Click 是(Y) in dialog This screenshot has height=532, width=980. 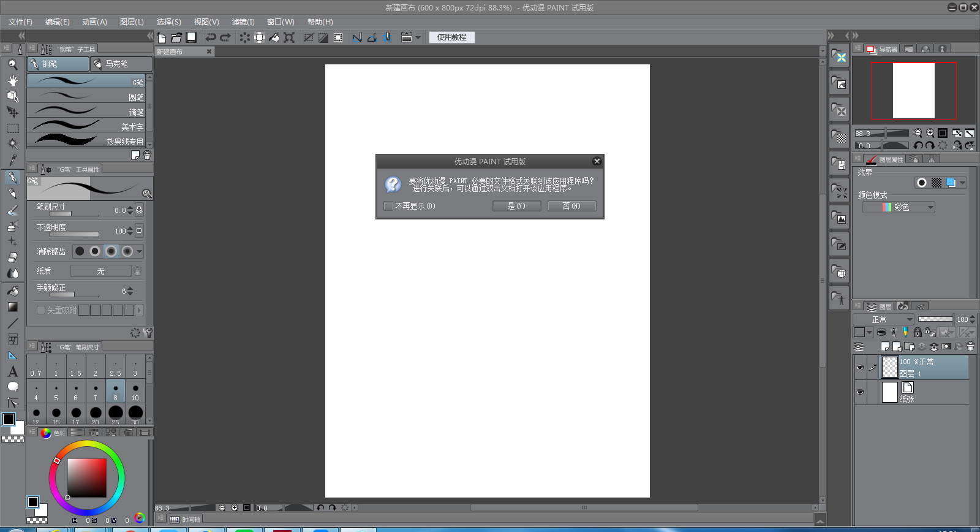click(516, 206)
